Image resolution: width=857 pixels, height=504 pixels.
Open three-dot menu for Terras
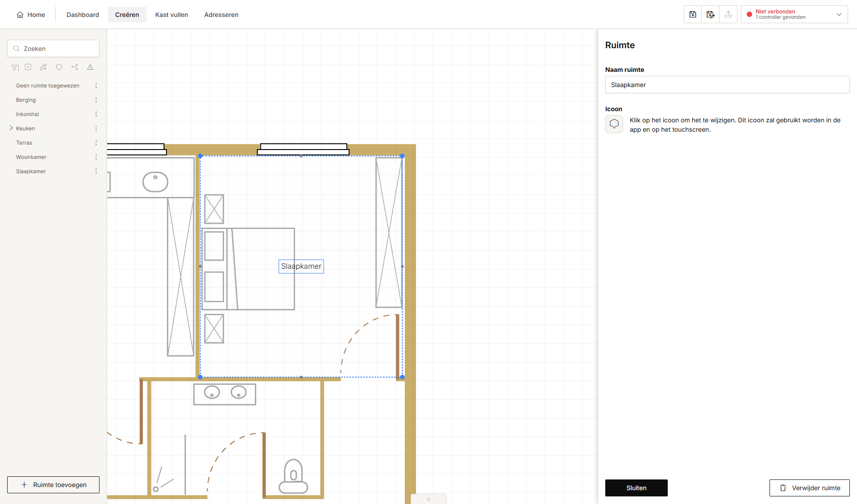pos(96,143)
